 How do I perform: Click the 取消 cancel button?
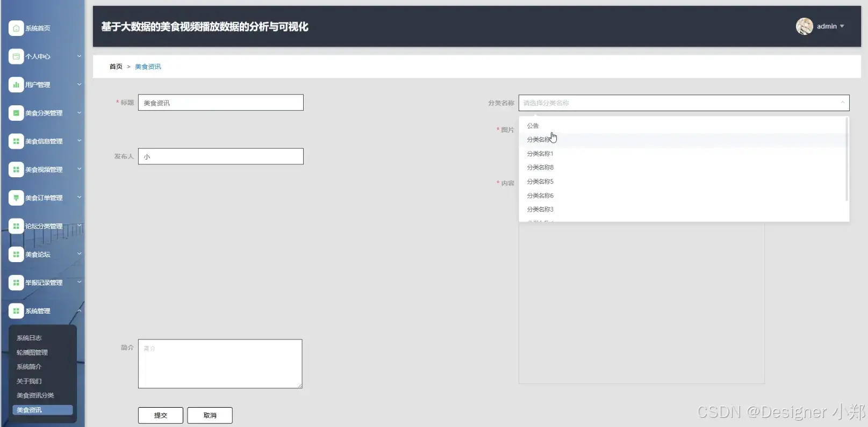(210, 415)
